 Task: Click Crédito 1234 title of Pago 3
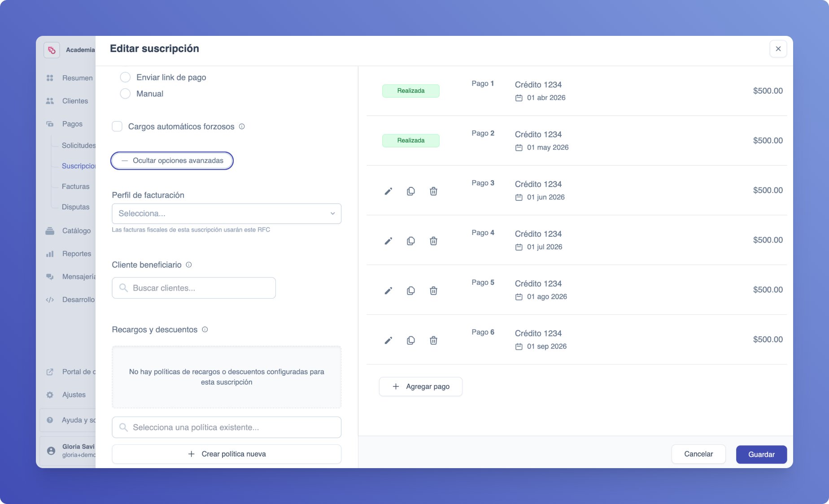tap(538, 184)
